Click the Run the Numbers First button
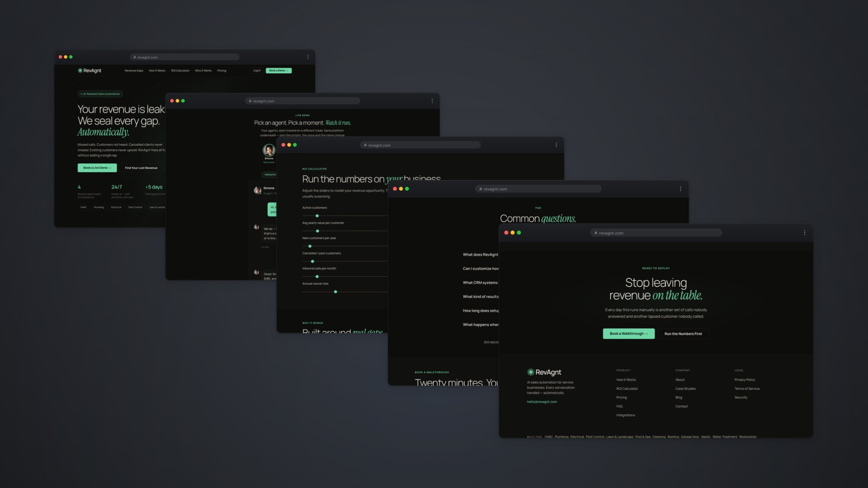Screen dimensions: 868x488 pyautogui.click(x=683, y=334)
